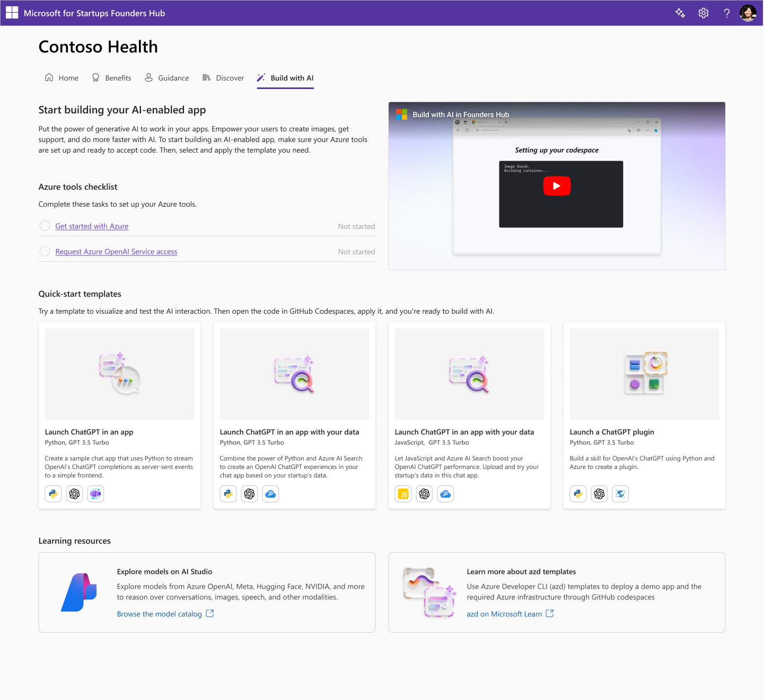
Task: Click Azure AI Search icon on Python 'with your data' card
Action: pyautogui.click(x=270, y=494)
